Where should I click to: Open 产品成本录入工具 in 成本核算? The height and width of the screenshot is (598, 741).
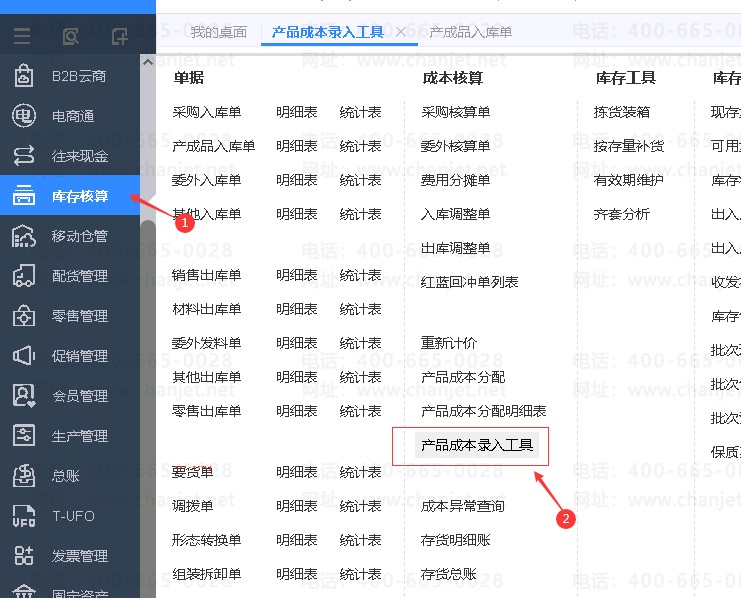coord(477,445)
